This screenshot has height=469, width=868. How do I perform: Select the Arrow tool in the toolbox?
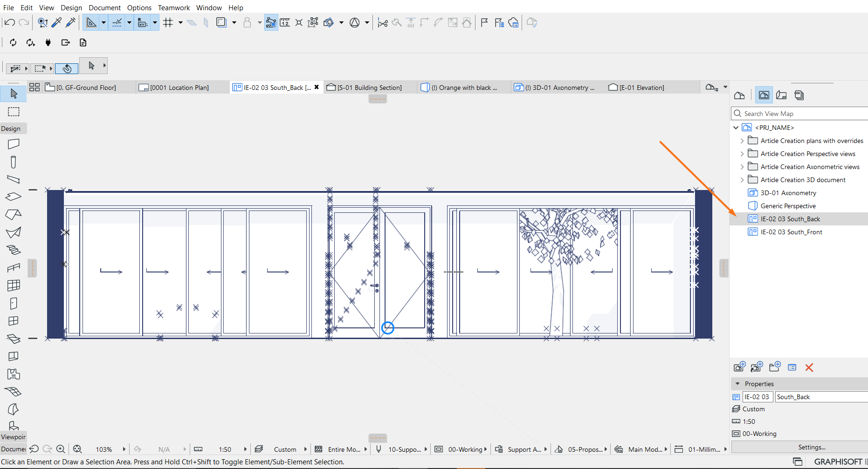[14, 94]
